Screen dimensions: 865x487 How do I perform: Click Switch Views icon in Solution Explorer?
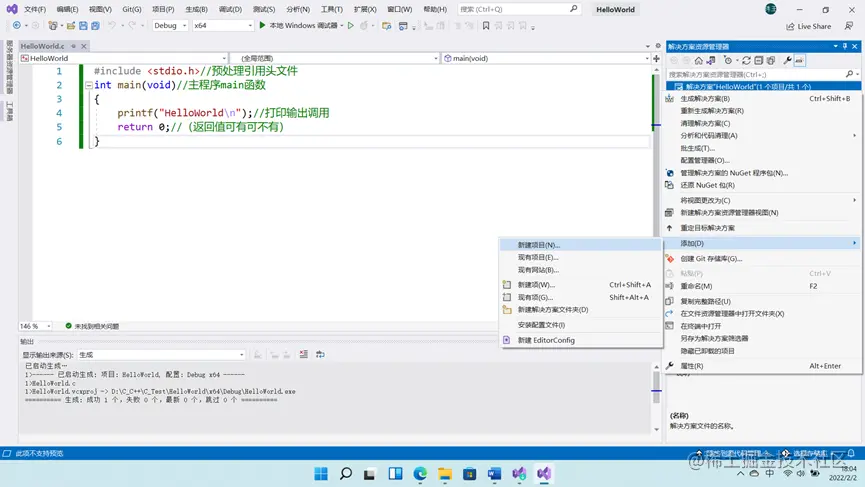click(711, 60)
